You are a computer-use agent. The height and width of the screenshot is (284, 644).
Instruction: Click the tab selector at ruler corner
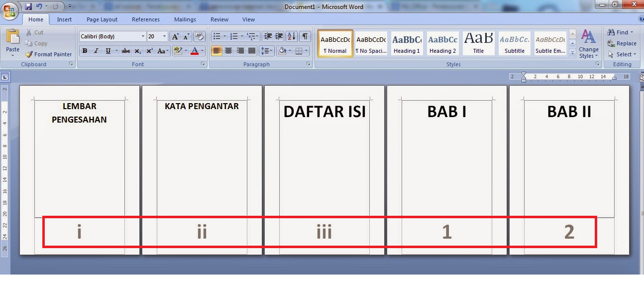[x=4, y=77]
